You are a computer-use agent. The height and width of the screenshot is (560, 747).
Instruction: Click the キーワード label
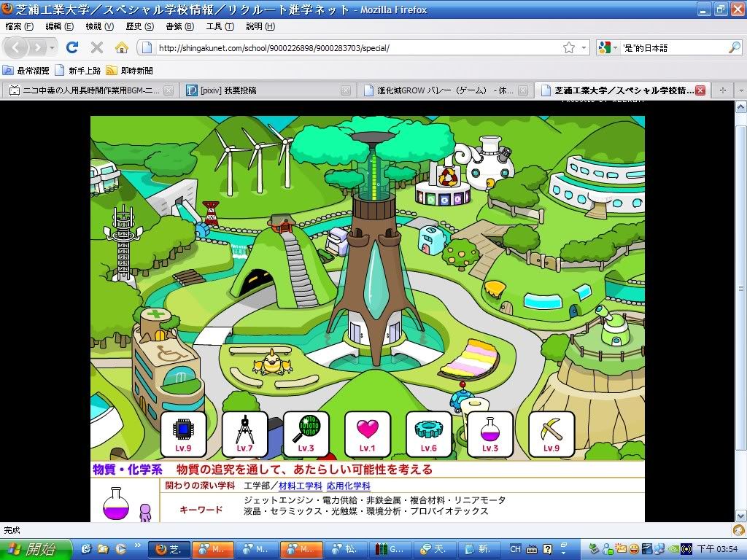[201, 510]
